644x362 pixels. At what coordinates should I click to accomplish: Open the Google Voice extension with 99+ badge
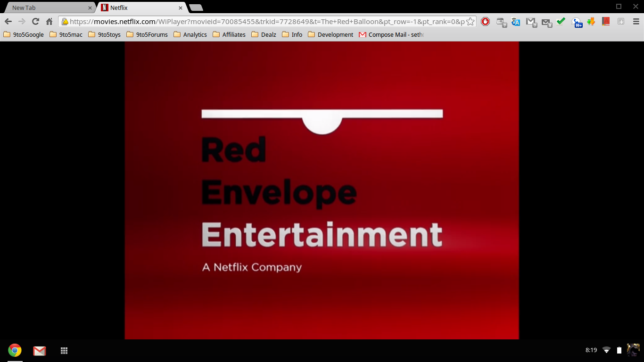[x=577, y=22]
